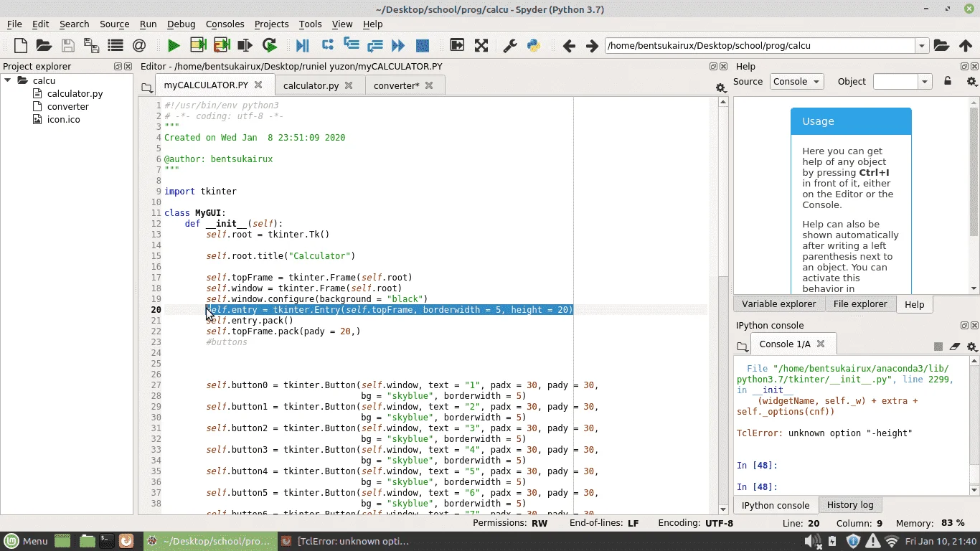
Task: Select icon.ico in Project explorer
Action: pyautogui.click(x=63, y=119)
